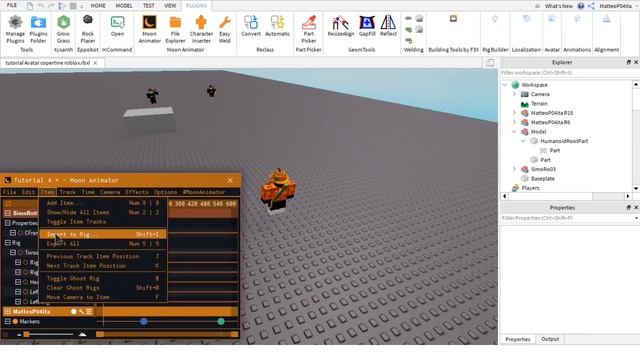
Task: Select the Reflect tool
Action: click(388, 26)
